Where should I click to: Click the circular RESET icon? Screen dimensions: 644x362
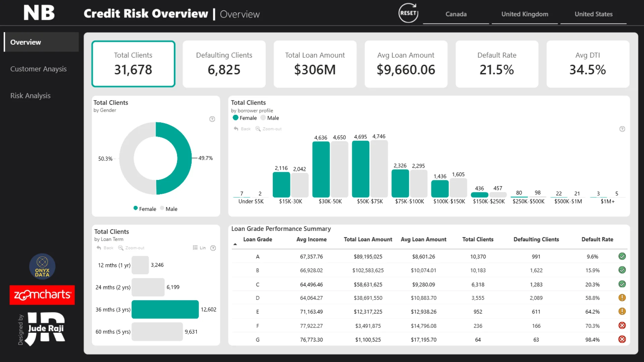point(408,13)
